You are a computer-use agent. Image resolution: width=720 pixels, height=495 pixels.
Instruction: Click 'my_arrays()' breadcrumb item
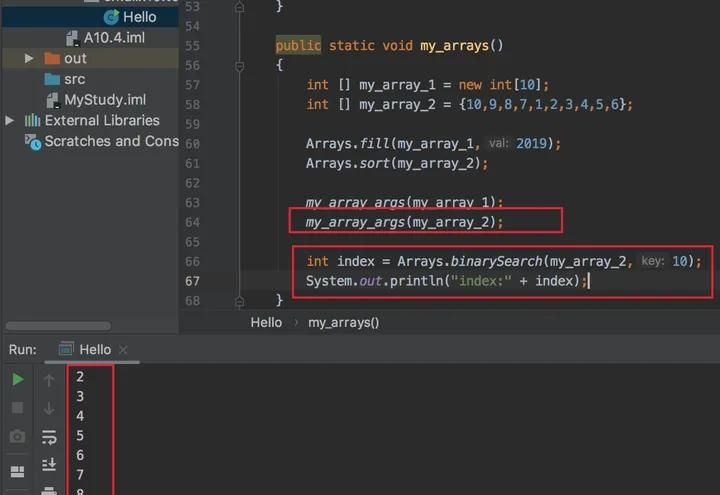343,322
